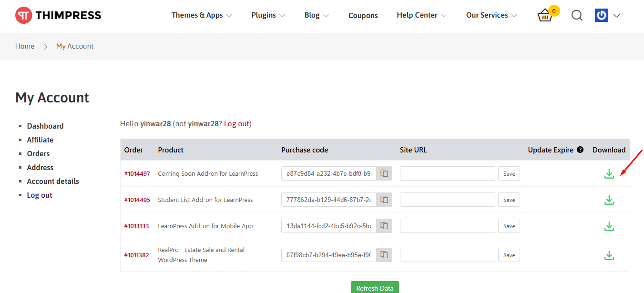Open the Address section
644x293 pixels.
(40, 168)
